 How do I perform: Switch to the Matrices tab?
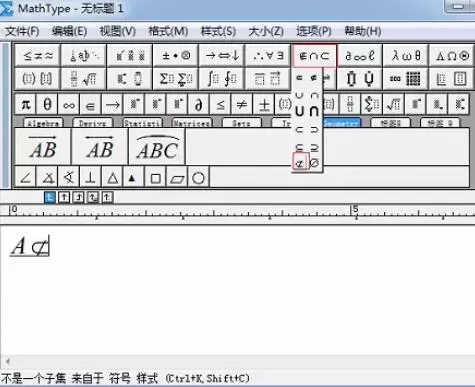point(192,123)
